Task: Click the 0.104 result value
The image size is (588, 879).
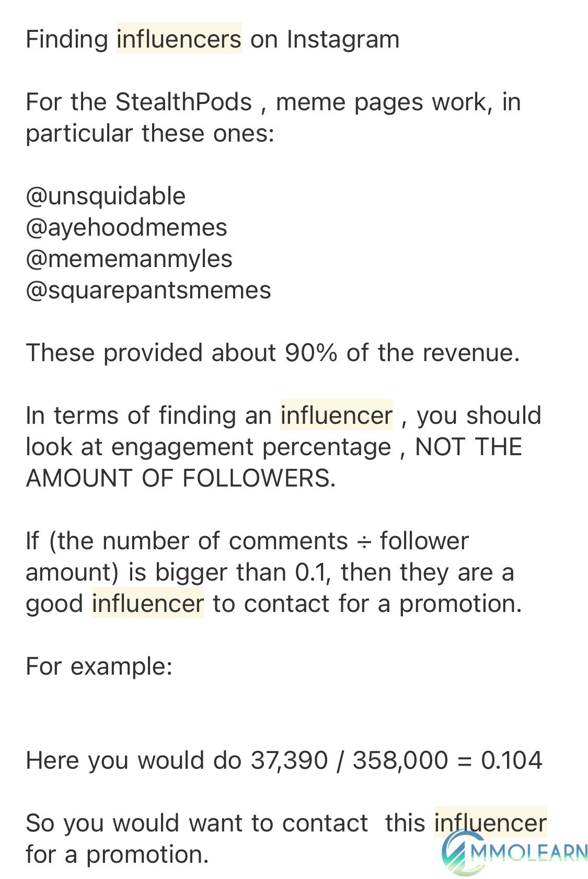Action: point(512,760)
